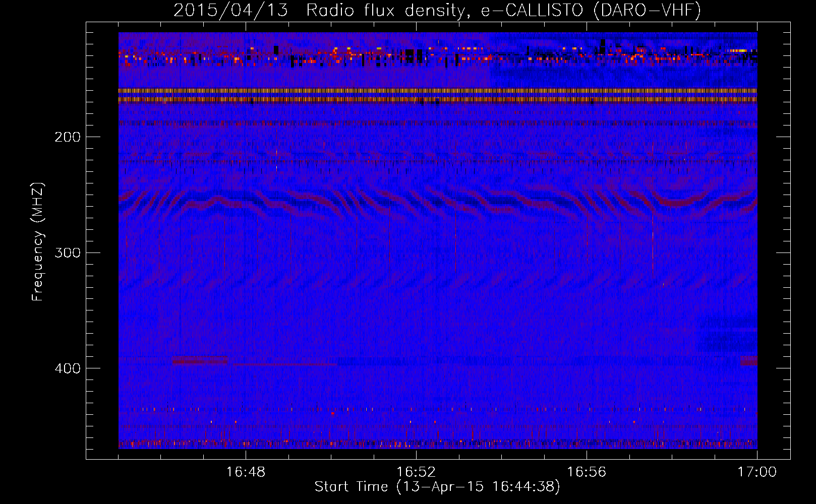Click the plot title 'Radio flux density, e-CALLISTO (DARO-VHF)'
The height and width of the screenshot is (504, 816).
pyautogui.click(x=503, y=10)
